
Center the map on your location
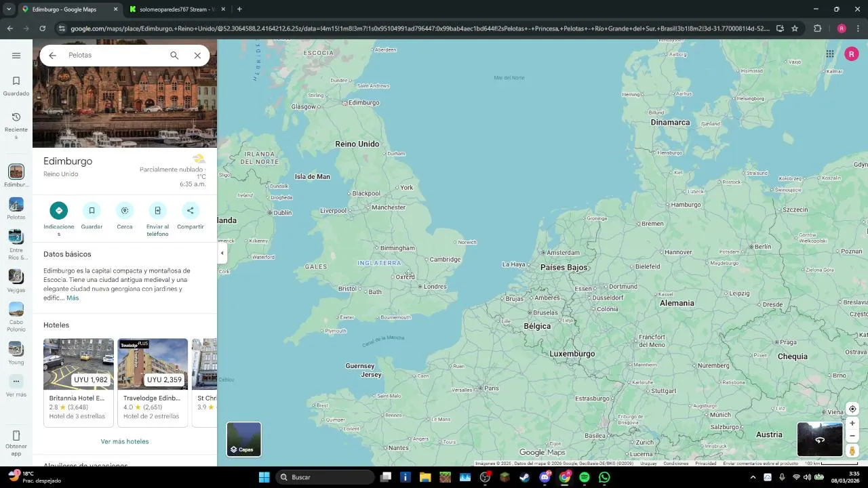pos(852,409)
